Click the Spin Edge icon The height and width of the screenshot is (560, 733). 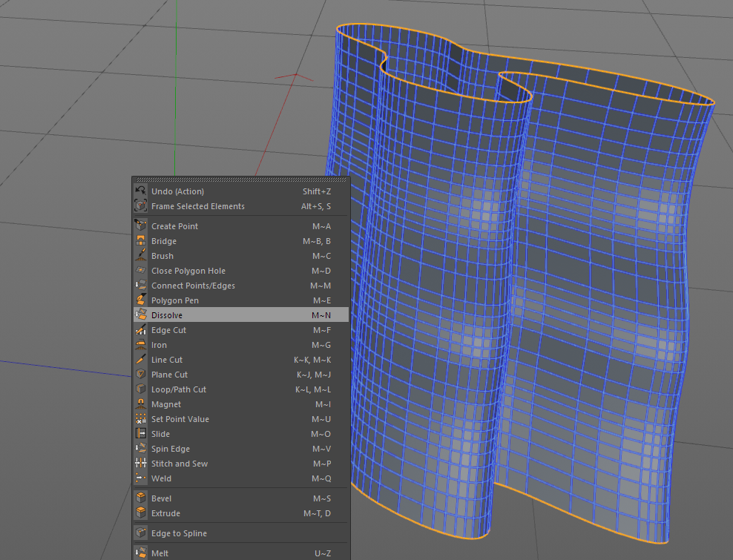click(x=141, y=449)
